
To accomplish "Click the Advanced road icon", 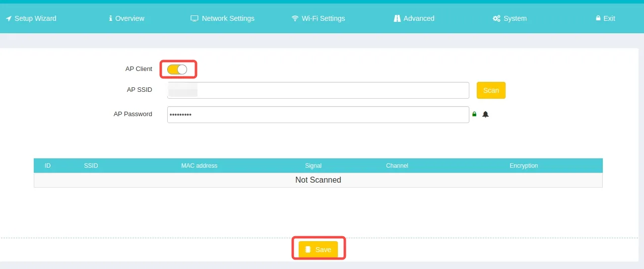I will (x=397, y=18).
